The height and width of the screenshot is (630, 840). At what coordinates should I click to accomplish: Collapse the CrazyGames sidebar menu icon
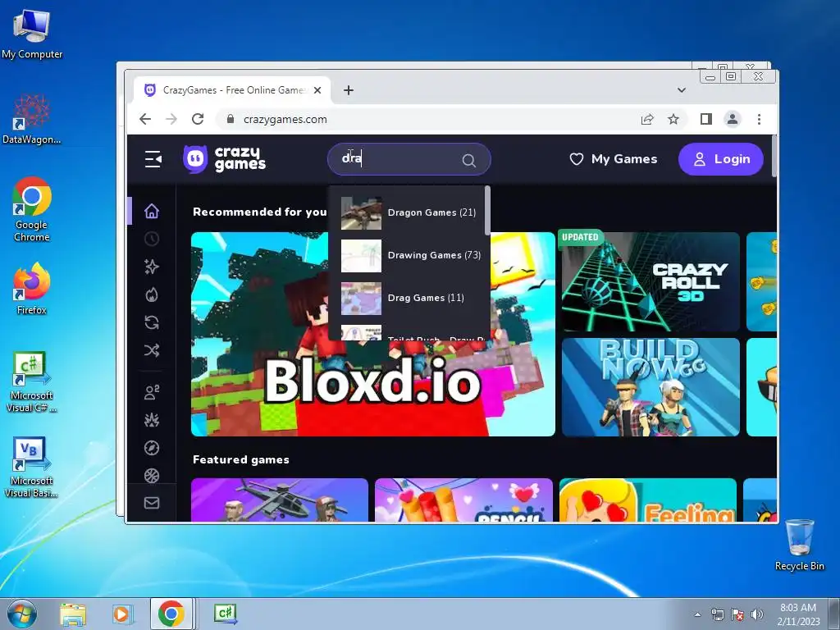point(153,159)
